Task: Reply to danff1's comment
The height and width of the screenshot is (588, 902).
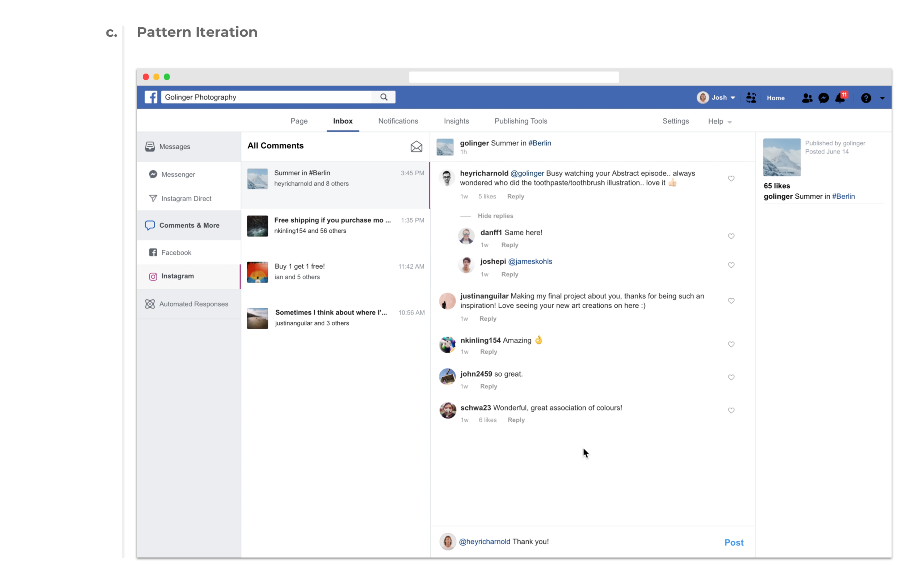Action: 509,245
